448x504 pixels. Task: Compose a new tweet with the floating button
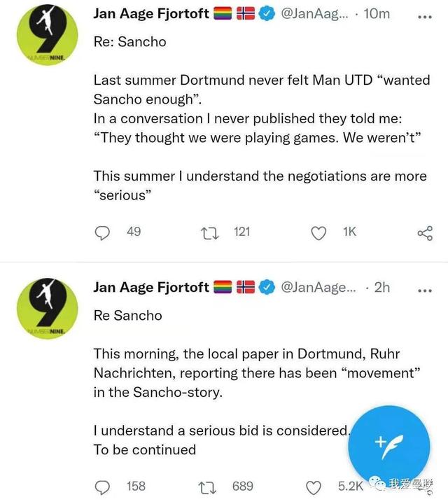[x=388, y=441]
